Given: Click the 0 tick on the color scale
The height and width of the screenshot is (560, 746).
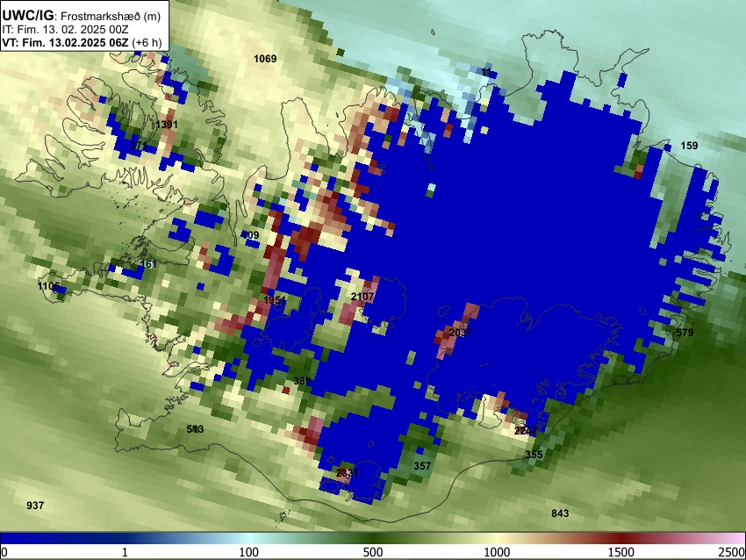Looking at the screenshot, I should pos(4,552).
